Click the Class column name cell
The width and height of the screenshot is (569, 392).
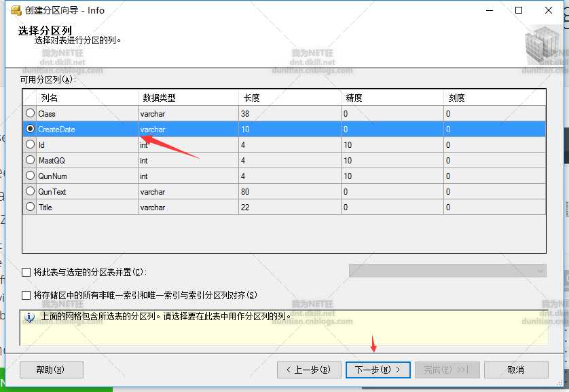point(87,114)
